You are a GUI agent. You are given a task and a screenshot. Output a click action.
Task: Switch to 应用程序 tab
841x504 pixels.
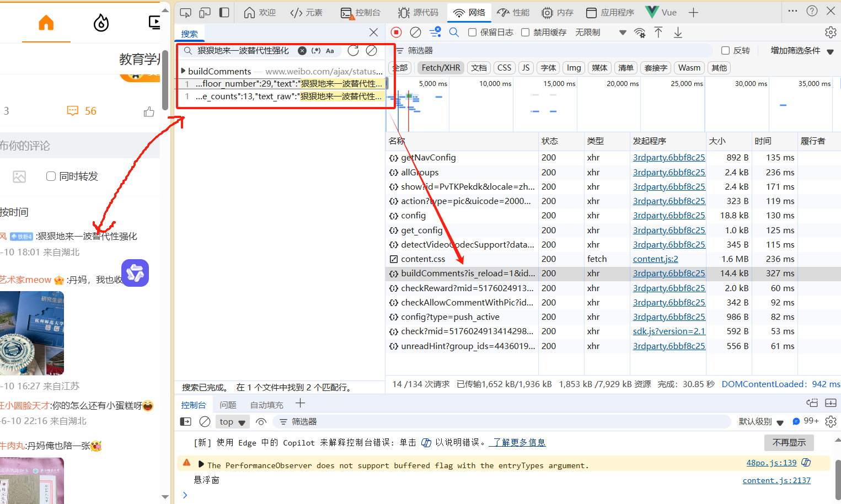click(610, 12)
